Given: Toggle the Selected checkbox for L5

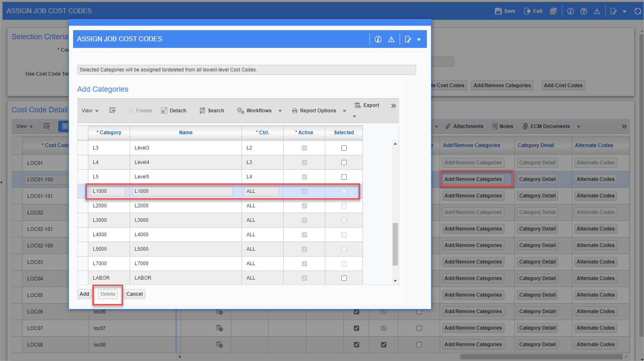Looking at the screenshot, I should [344, 177].
